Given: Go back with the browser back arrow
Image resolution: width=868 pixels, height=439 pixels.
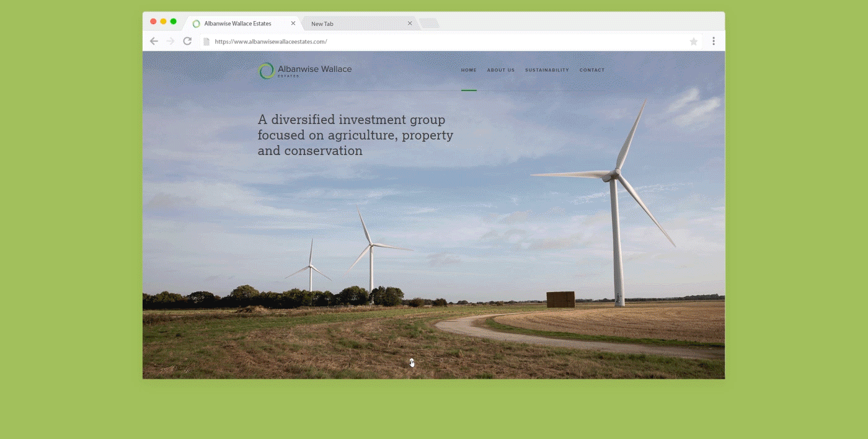Looking at the screenshot, I should [154, 42].
